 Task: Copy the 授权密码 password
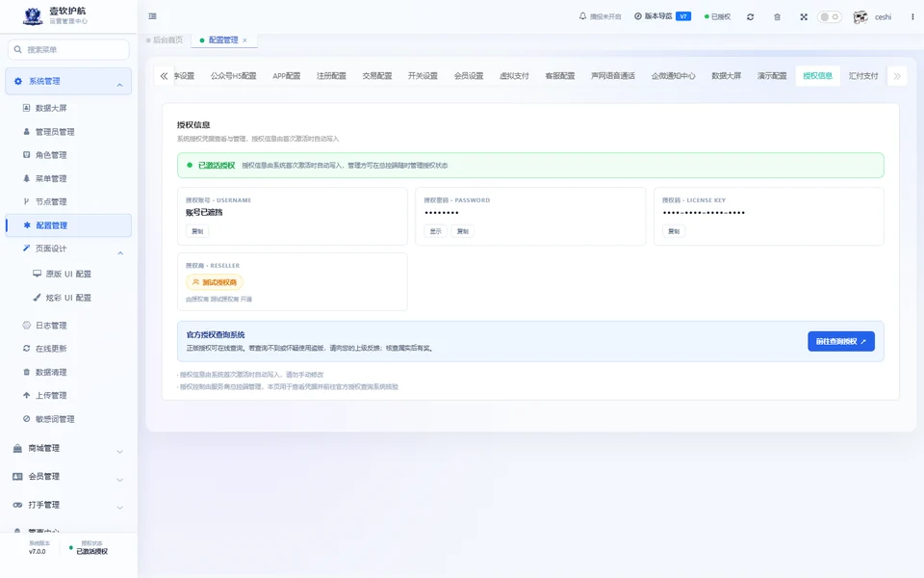pos(463,231)
